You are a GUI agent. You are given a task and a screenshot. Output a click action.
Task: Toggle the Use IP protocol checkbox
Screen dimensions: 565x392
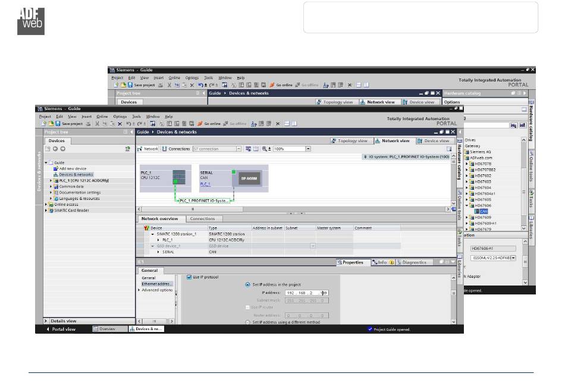[189, 277]
